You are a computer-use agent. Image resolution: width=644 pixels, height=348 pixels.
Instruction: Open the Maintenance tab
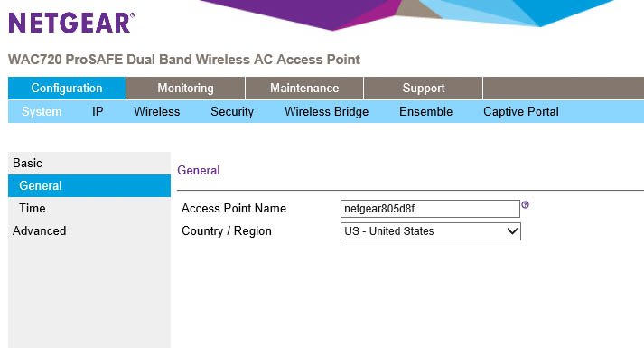pyautogui.click(x=304, y=88)
